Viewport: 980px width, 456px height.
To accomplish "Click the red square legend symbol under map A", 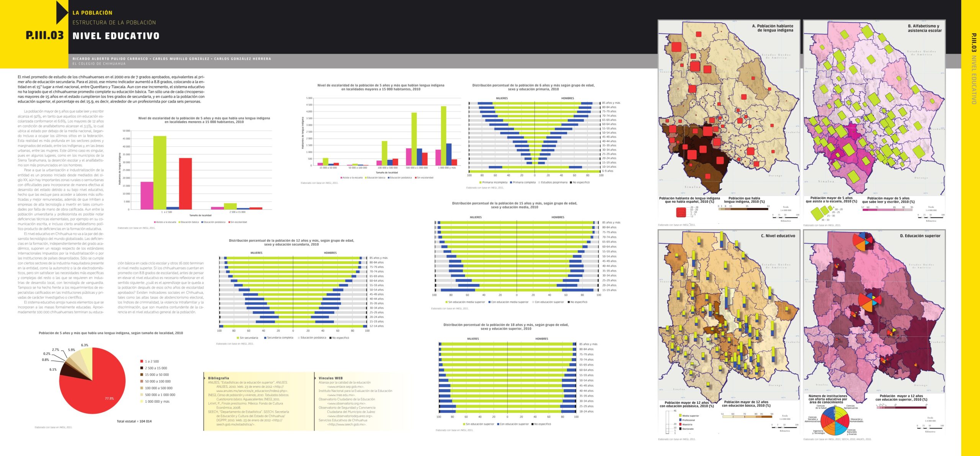I will coord(681,212).
